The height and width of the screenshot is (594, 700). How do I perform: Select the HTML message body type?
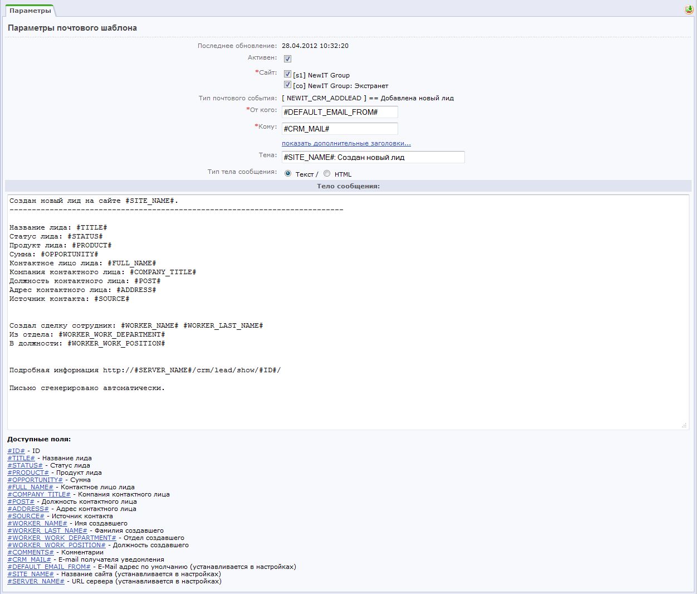pyautogui.click(x=327, y=174)
